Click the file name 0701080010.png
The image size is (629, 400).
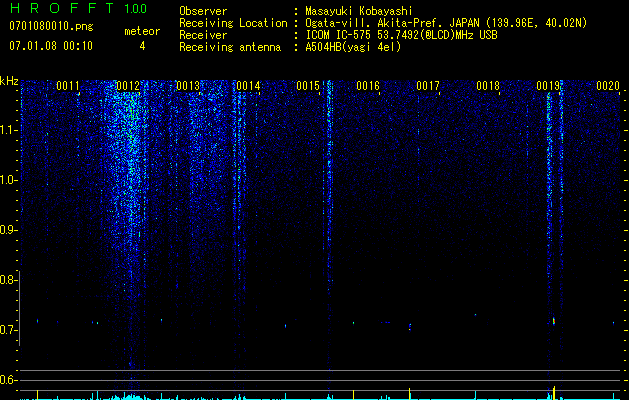pos(51,26)
